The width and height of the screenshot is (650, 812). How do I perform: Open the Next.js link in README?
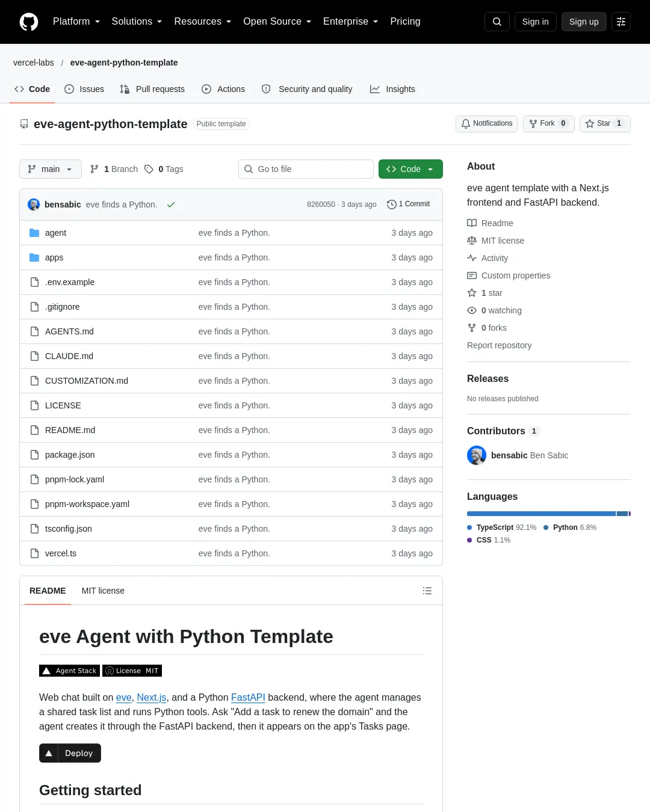click(152, 697)
